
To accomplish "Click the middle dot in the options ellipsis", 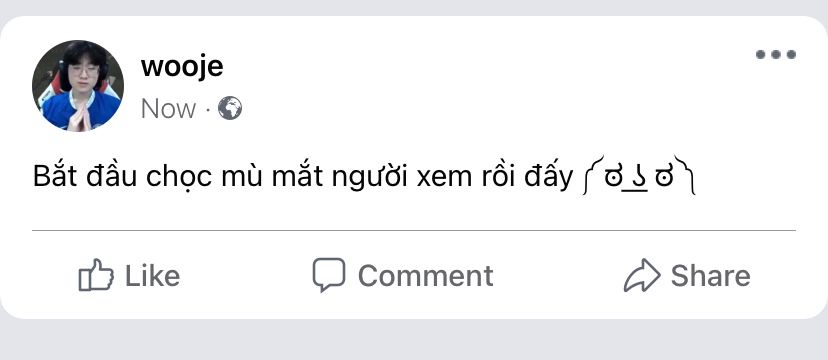I will tap(776, 54).
